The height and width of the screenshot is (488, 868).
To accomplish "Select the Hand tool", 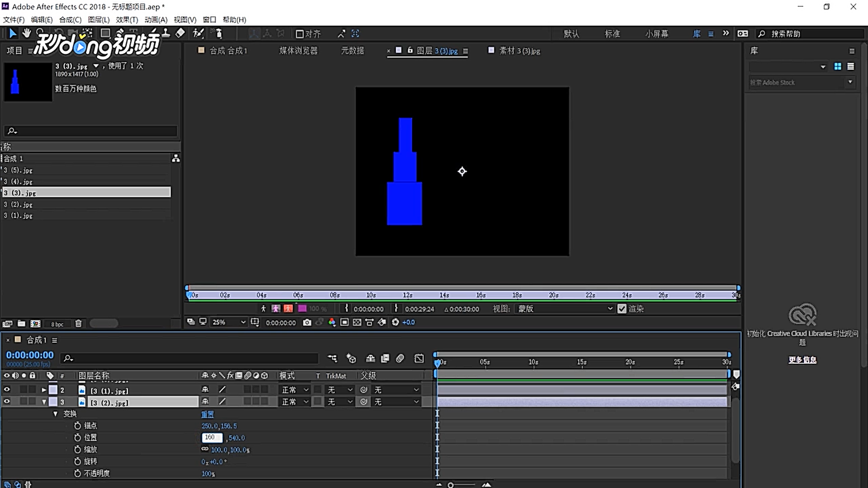I will (x=27, y=33).
